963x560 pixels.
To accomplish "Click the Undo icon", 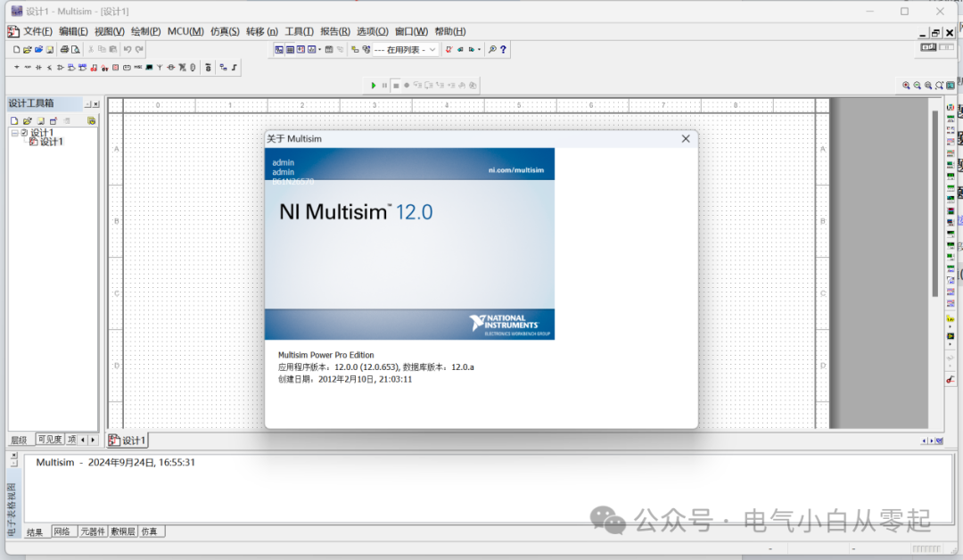I will (x=128, y=49).
